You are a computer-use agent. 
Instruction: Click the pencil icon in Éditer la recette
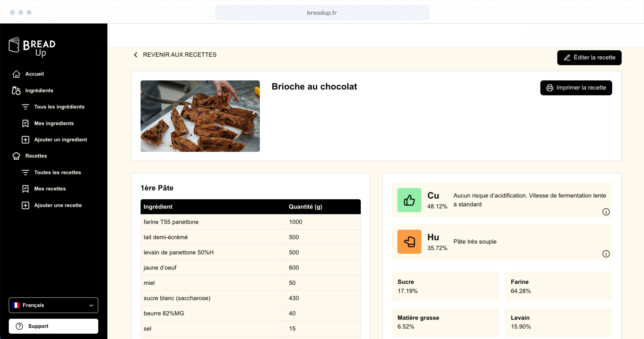567,58
